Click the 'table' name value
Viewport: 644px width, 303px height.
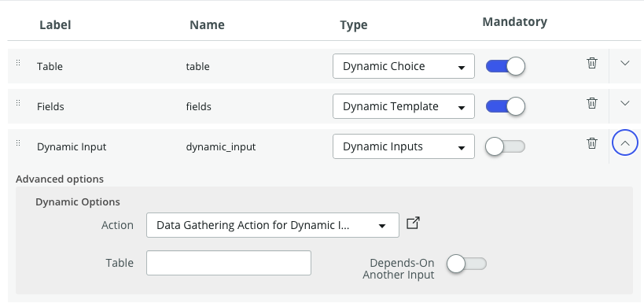[x=198, y=67]
